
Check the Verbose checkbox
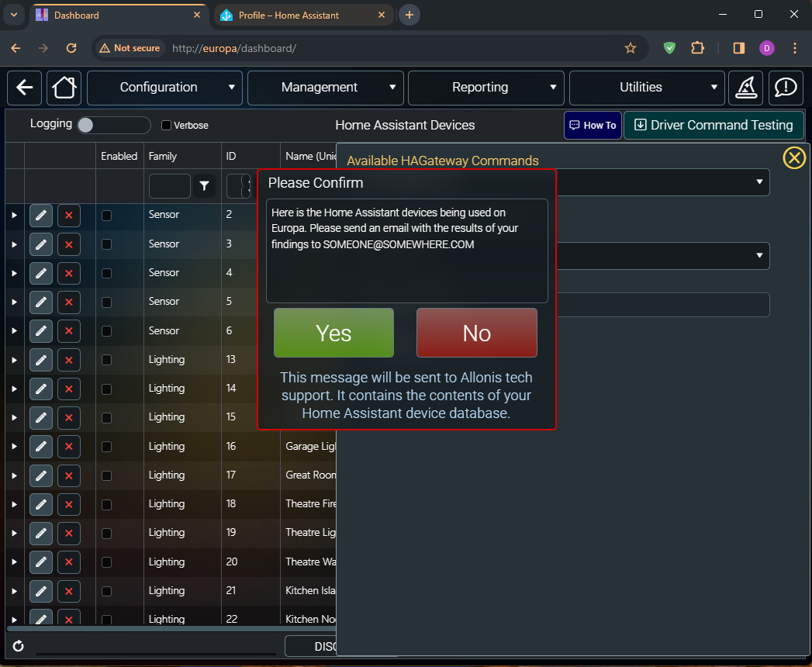[x=166, y=126]
